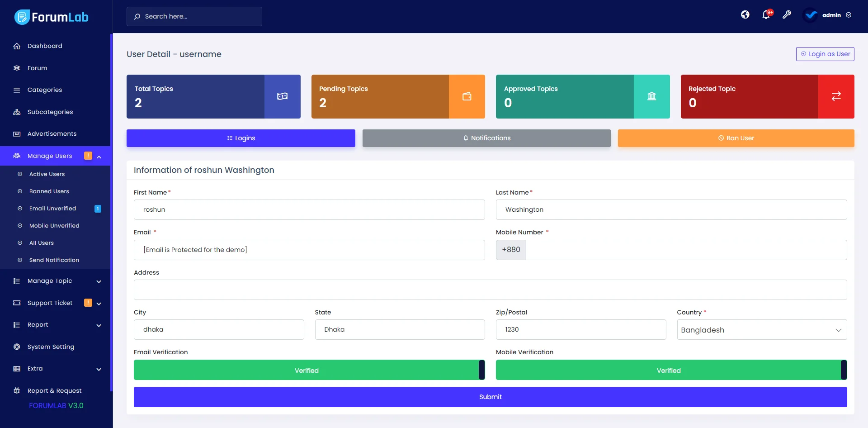Click the Address input field
The height and width of the screenshot is (428, 868).
pos(491,290)
